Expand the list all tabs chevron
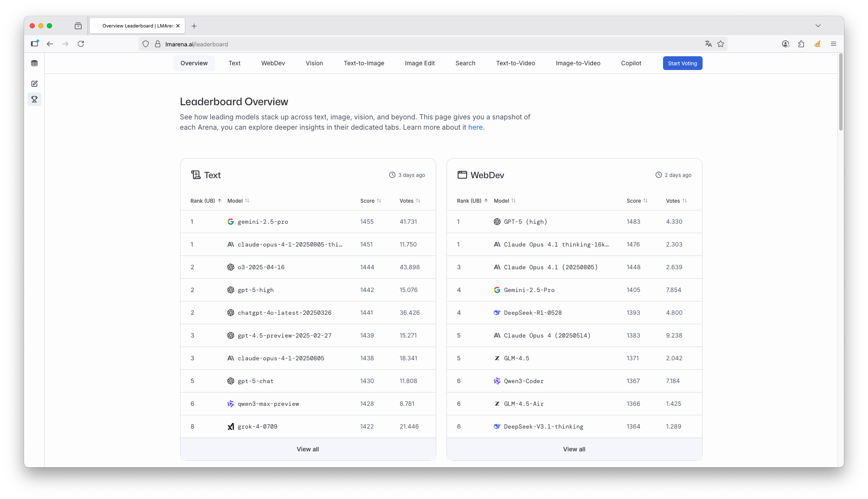868x499 pixels. coord(818,26)
